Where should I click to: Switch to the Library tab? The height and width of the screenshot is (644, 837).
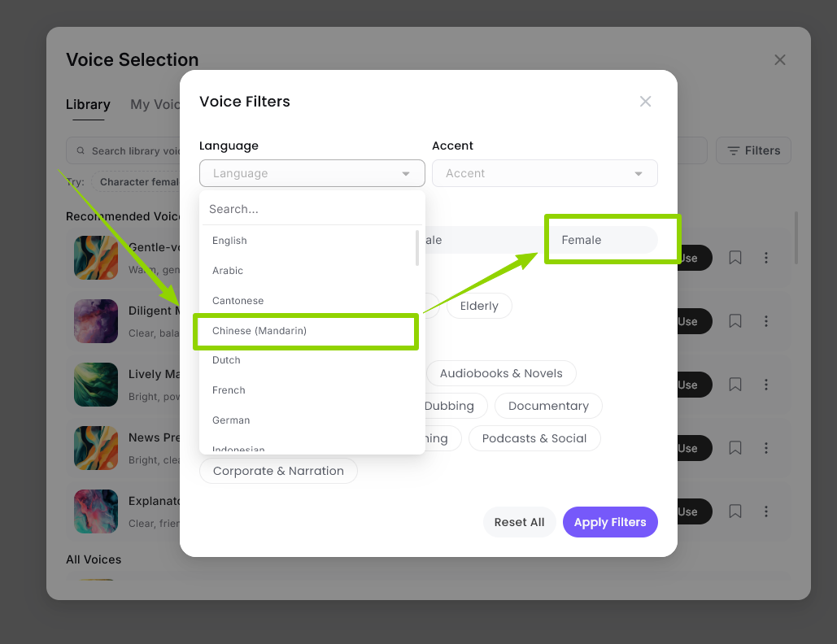88,105
